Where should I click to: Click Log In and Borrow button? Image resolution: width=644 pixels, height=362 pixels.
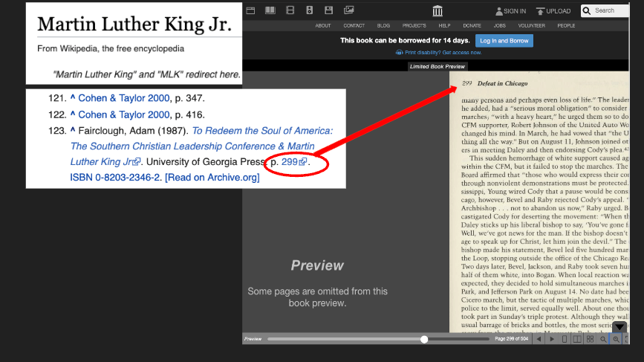pos(504,41)
